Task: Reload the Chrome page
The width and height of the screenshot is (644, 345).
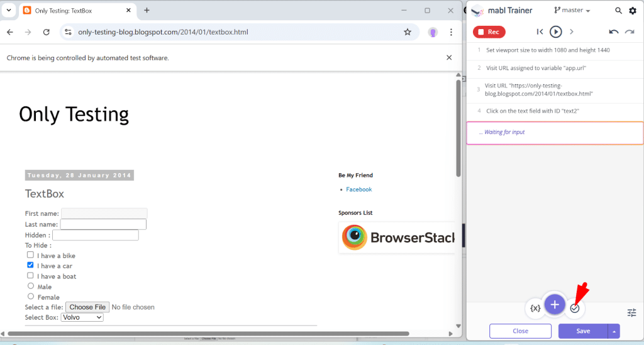Action: tap(47, 32)
